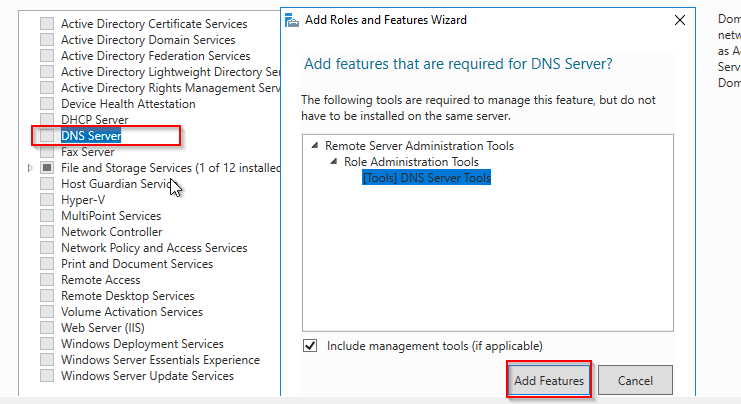Viewport: 741px width, 404px height.
Task: Collapse Remote Server Administration Tools node
Action: pyautogui.click(x=316, y=146)
